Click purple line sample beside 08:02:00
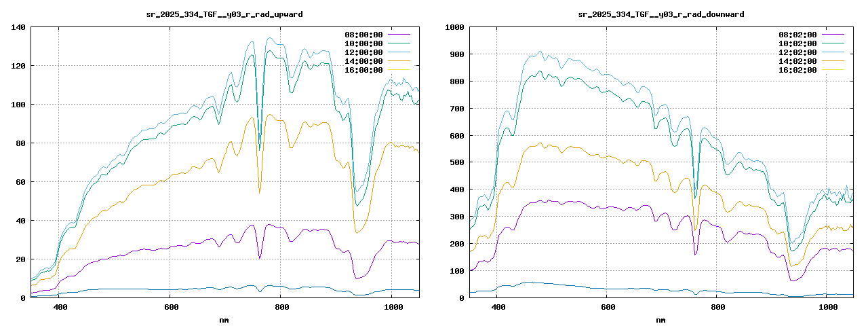Screen dimensions: 868x326 coord(832,35)
